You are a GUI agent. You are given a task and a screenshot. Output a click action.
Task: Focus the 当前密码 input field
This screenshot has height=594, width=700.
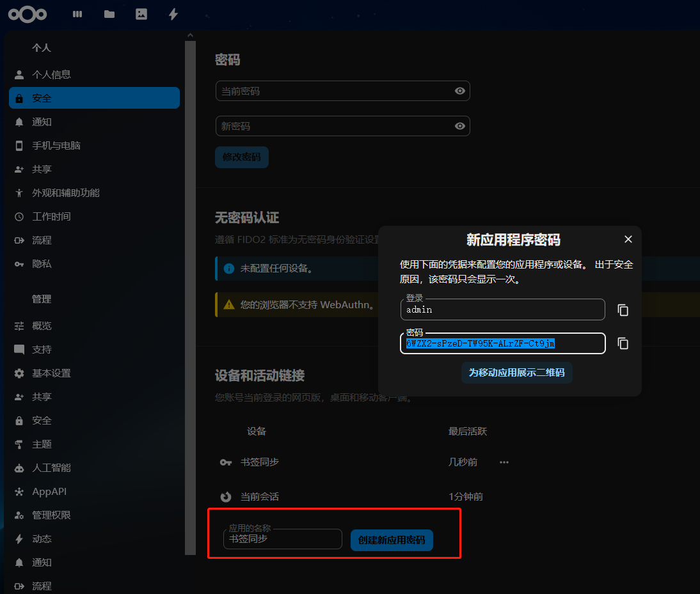pyautogui.click(x=343, y=91)
